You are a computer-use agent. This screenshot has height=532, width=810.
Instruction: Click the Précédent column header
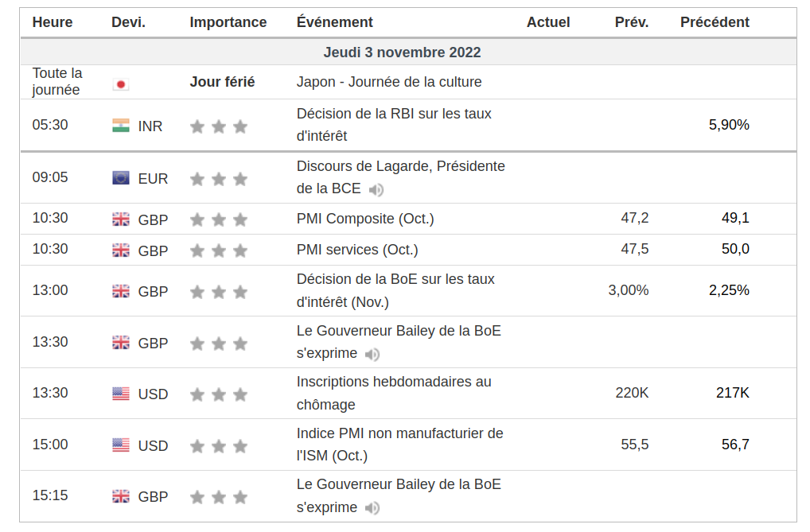coord(715,22)
